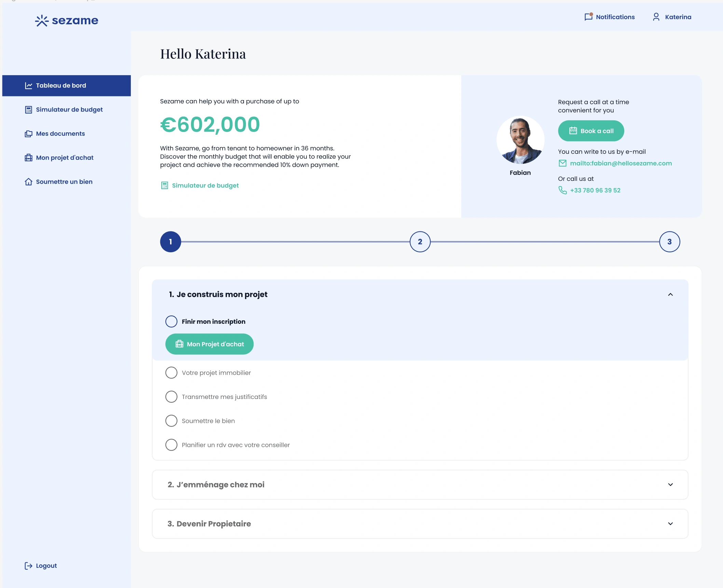Open Simulateur de budget in sidebar
723x588 pixels.
click(69, 110)
